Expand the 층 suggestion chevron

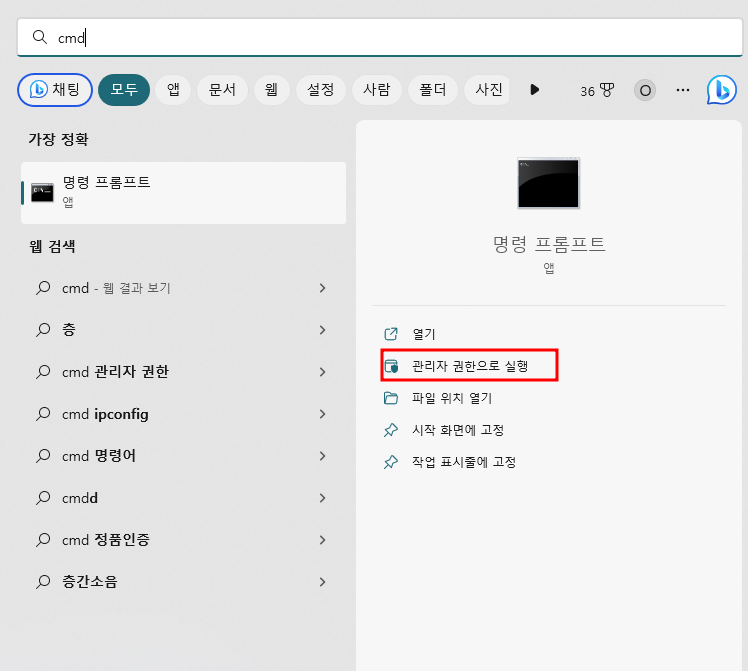click(x=322, y=330)
